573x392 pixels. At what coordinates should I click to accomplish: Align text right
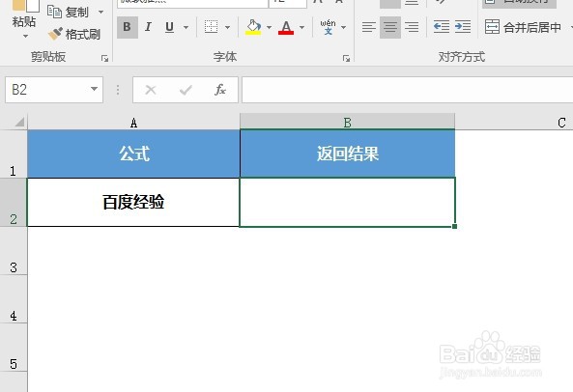coord(412,27)
